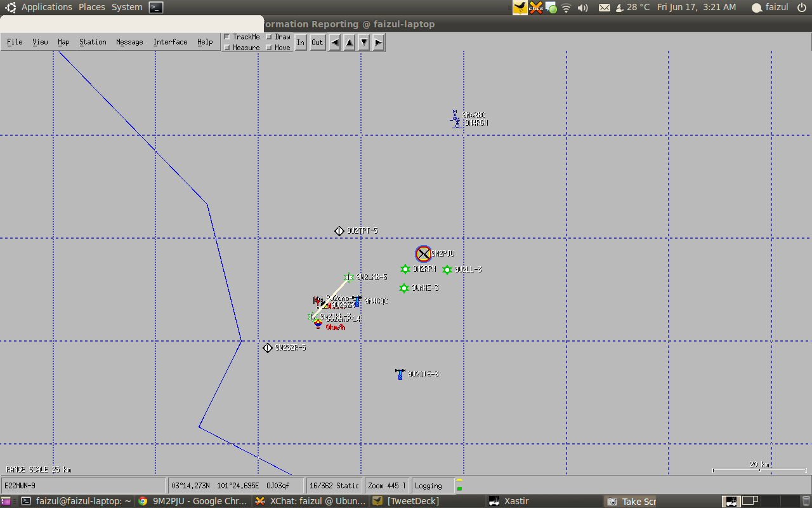The height and width of the screenshot is (508, 812).
Task: Enable the TrackMe checkbox
Action: 242,37
